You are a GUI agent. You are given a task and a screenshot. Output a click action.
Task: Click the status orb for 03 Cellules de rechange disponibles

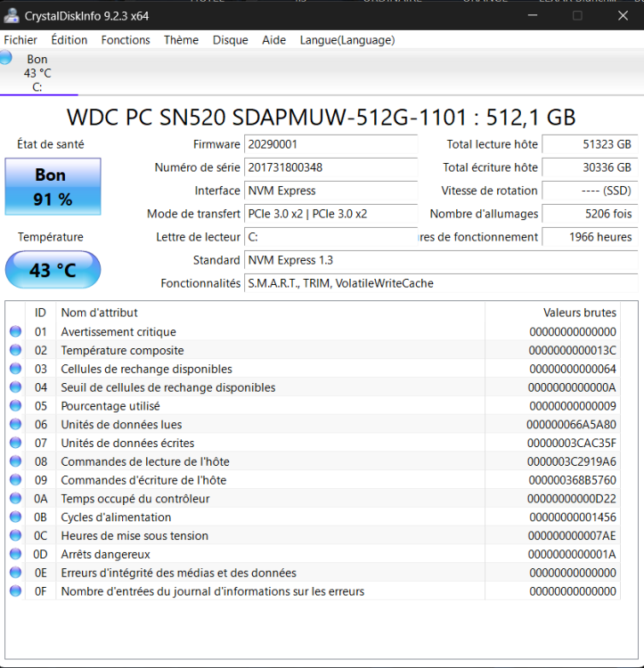click(x=15, y=369)
